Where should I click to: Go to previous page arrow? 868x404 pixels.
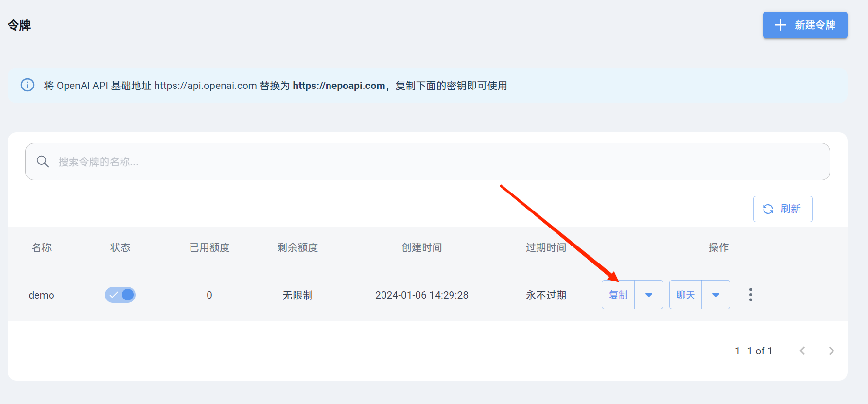[802, 351]
